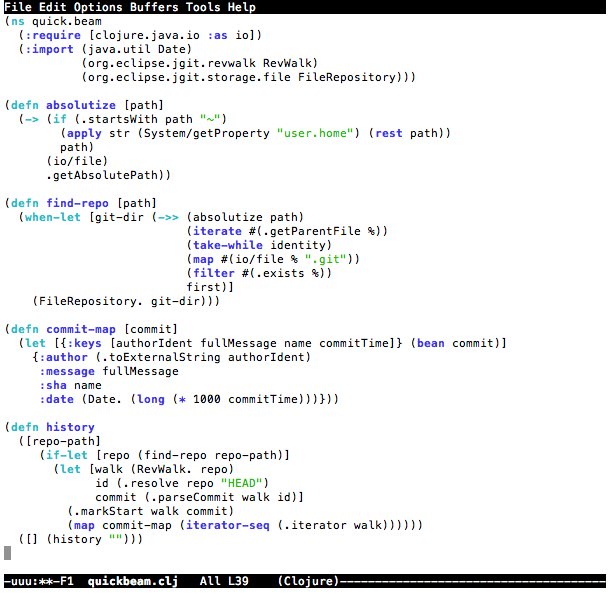This screenshot has height=603, width=609.
Task: Open the Help menu
Action: [241, 7]
